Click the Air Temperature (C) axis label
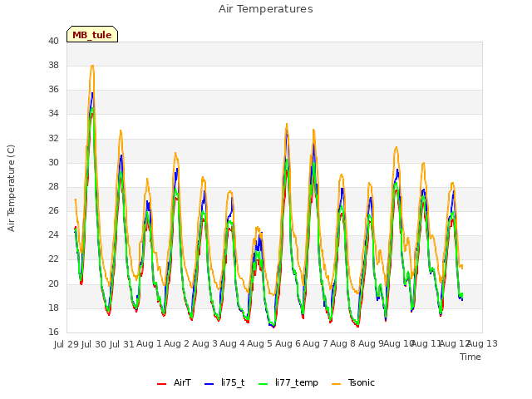Viewport: 532px width, 399px height. [11, 188]
